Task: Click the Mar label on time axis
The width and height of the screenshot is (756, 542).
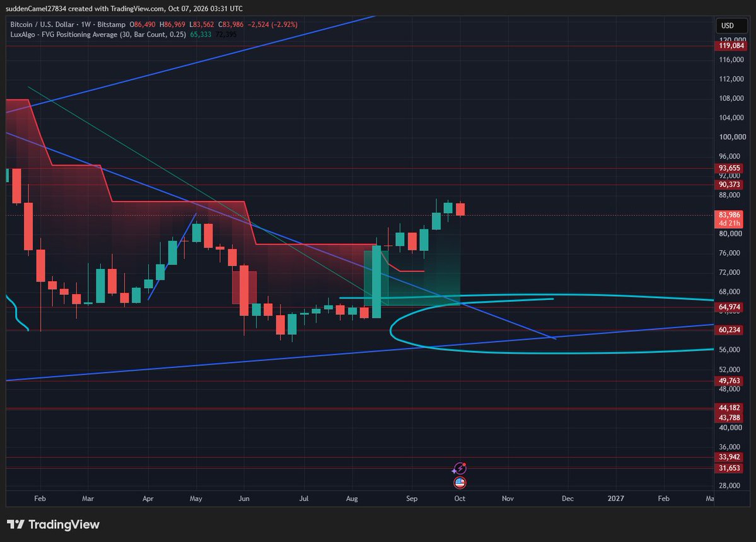Action: pos(88,499)
